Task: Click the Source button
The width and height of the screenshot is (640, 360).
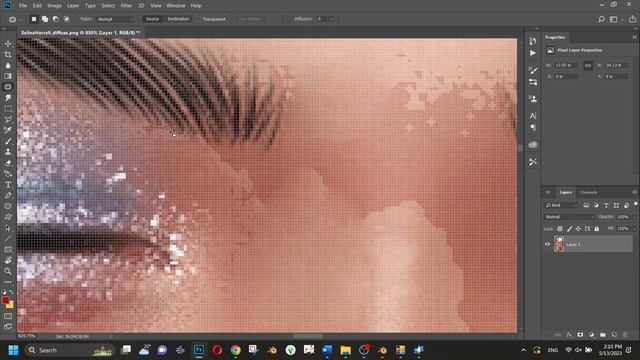Action: tap(152, 19)
